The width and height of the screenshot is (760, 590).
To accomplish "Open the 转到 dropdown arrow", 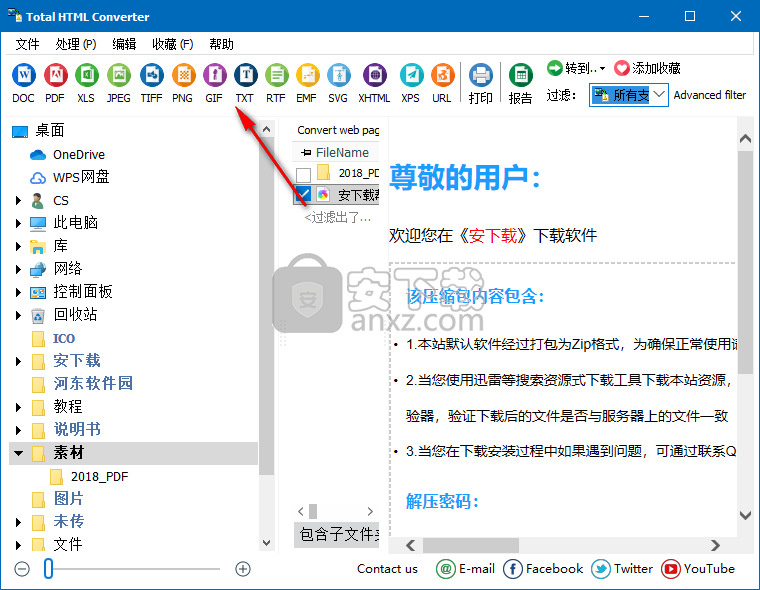I will tap(602, 68).
